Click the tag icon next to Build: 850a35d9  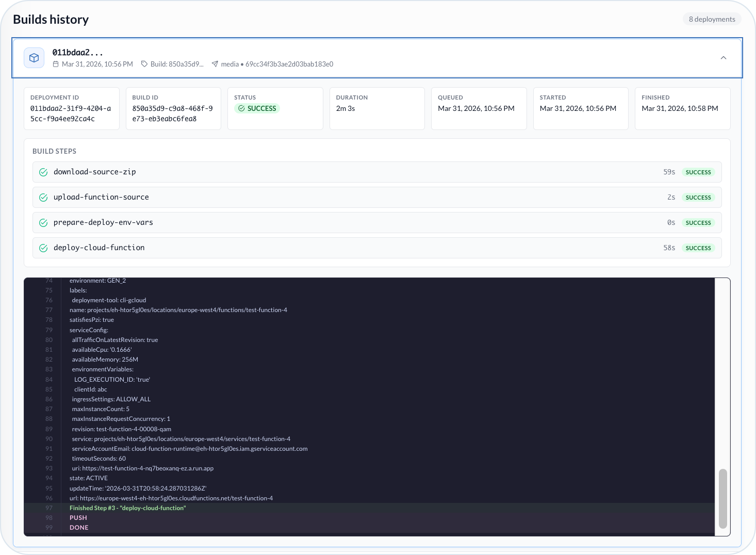click(x=144, y=64)
